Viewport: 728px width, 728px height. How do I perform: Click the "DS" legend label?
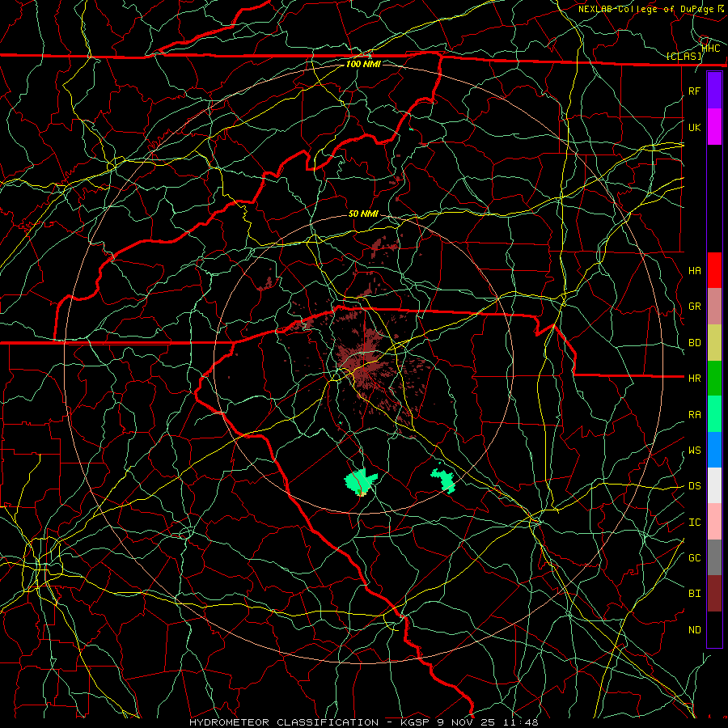tap(694, 486)
